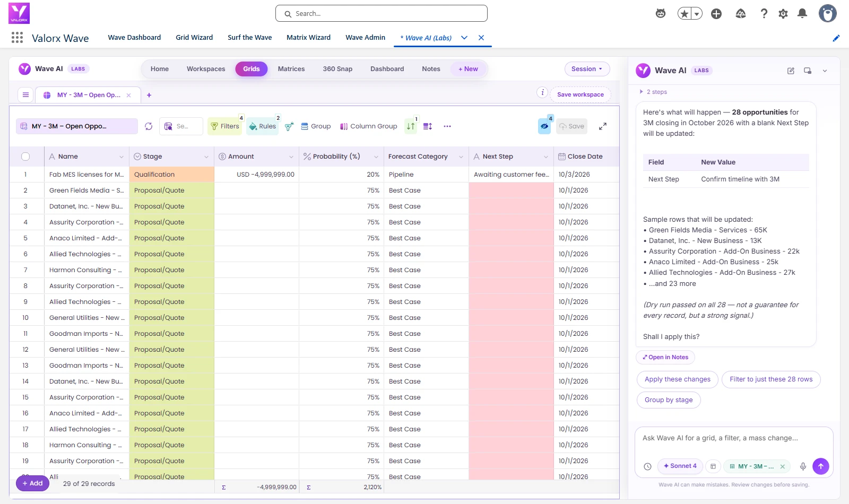
Task: Open the three-dots more options in grid toolbar
Action: pyautogui.click(x=447, y=126)
